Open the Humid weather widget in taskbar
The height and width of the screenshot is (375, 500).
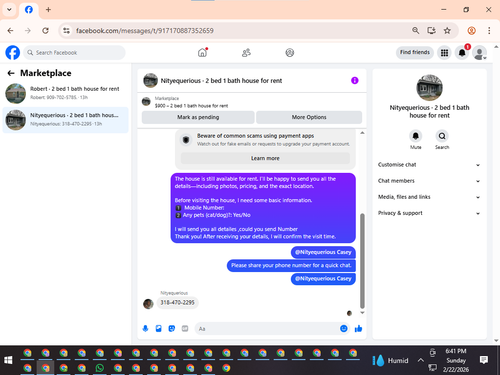(x=390, y=360)
